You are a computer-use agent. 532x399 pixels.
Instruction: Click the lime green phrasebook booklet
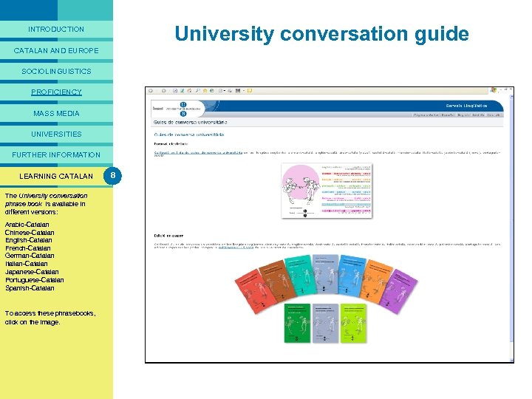[353, 324]
